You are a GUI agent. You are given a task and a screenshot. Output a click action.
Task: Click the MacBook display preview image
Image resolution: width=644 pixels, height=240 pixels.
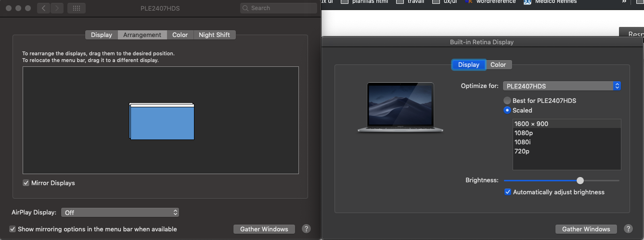point(400,107)
